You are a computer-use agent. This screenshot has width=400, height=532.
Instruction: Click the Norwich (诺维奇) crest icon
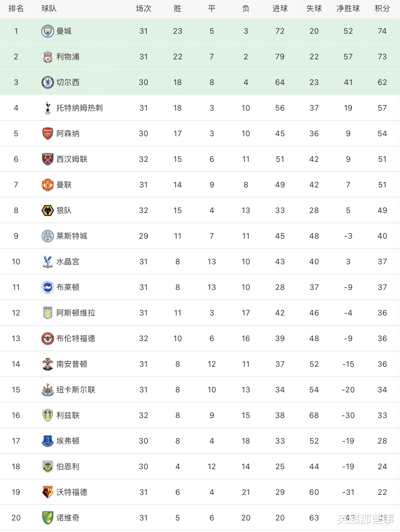pos(47,518)
